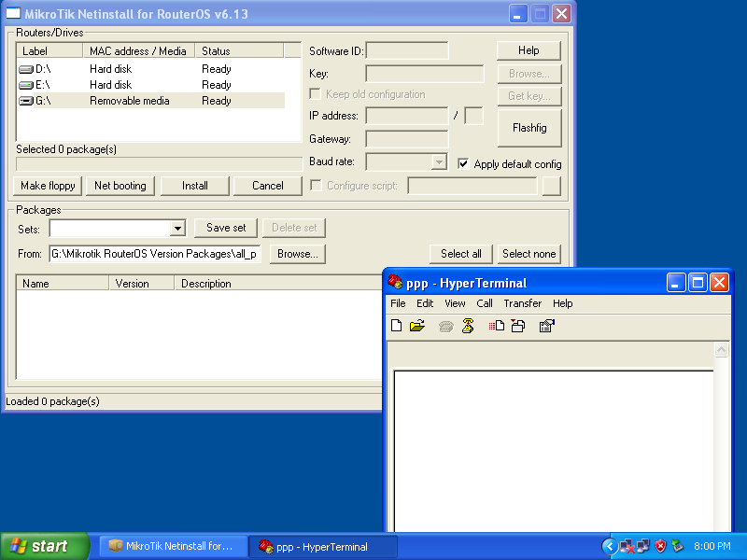Viewport: 747px width, 560px height.
Task: Click the Version column header in Packages
Action: pyautogui.click(x=142, y=284)
